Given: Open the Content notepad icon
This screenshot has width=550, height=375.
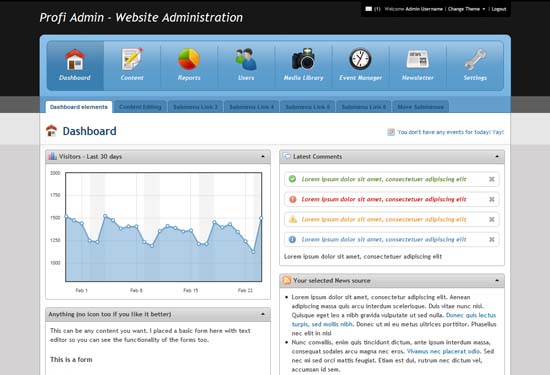Looking at the screenshot, I should tap(132, 59).
